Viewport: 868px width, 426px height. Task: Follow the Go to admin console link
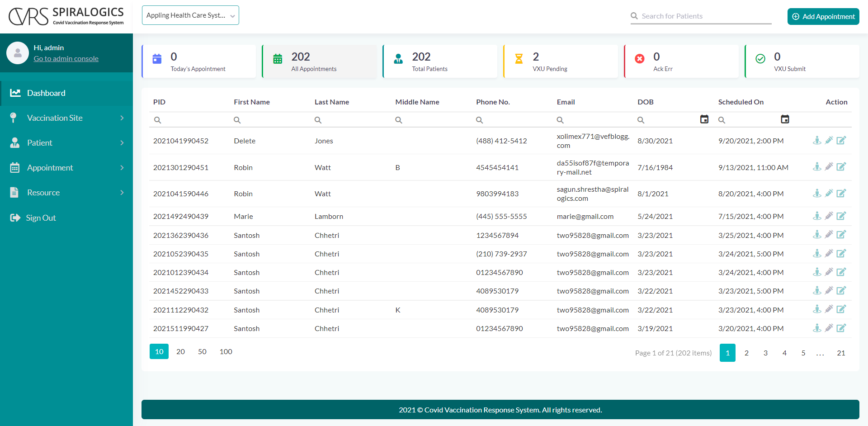coord(66,58)
